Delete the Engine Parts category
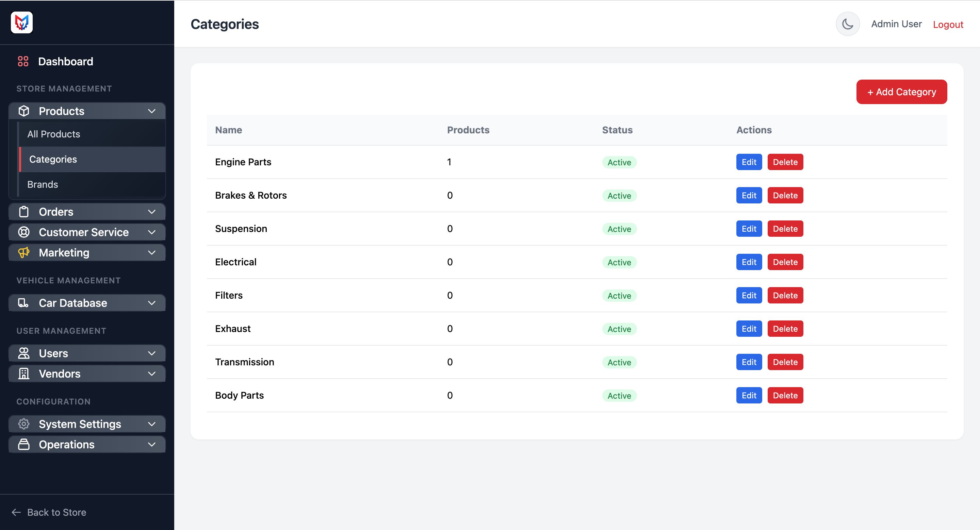Viewport: 980px width, 530px height. tap(785, 162)
